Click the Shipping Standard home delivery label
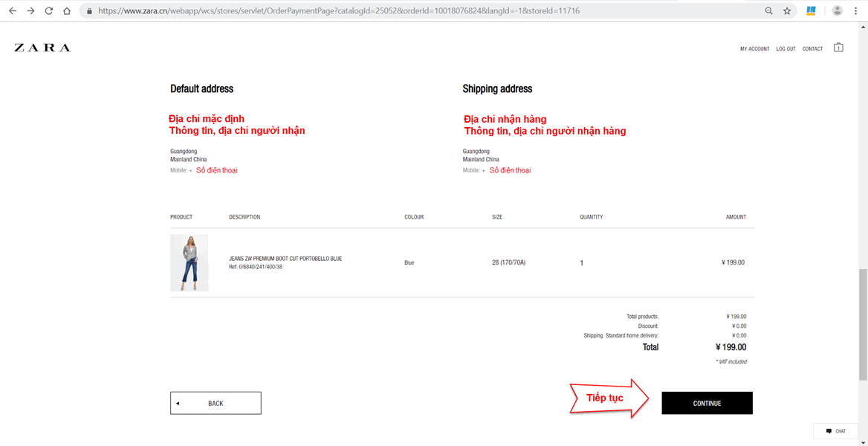 (621, 336)
